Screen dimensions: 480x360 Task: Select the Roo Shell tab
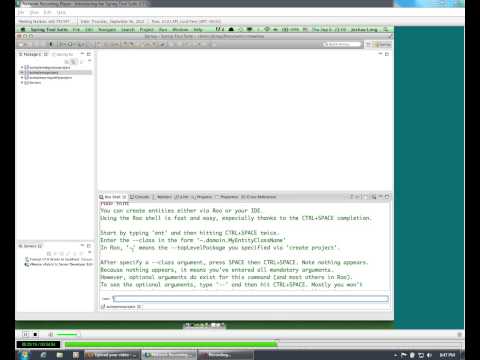(x=112, y=197)
